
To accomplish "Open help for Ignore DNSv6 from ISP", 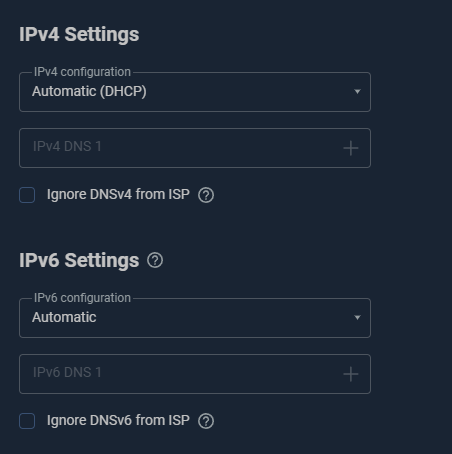I will 206,421.
